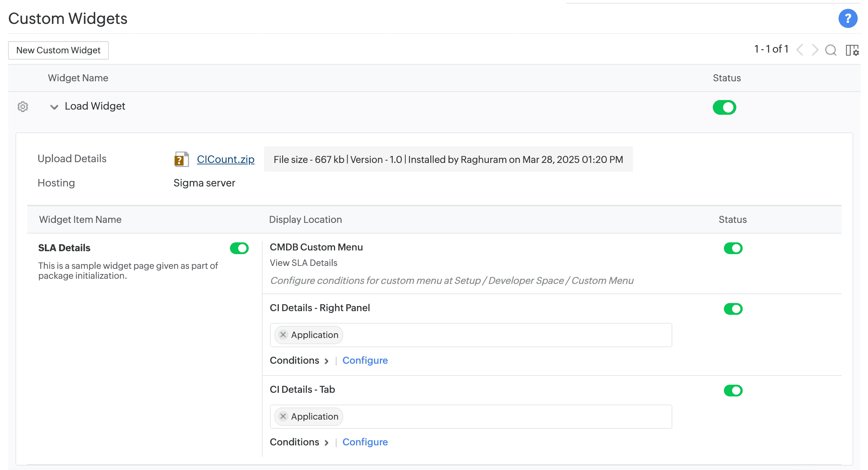Disable the Load Widget status toggle

tap(724, 107)
